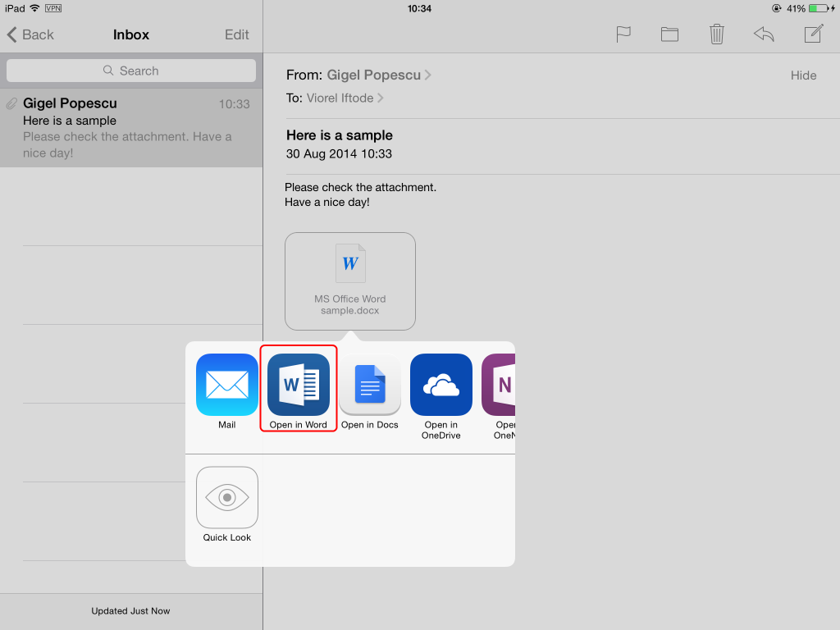The height and width of the screenshot is (630, 840).
Task: Tap the subject Here is a sample
Action: [339, 135]
